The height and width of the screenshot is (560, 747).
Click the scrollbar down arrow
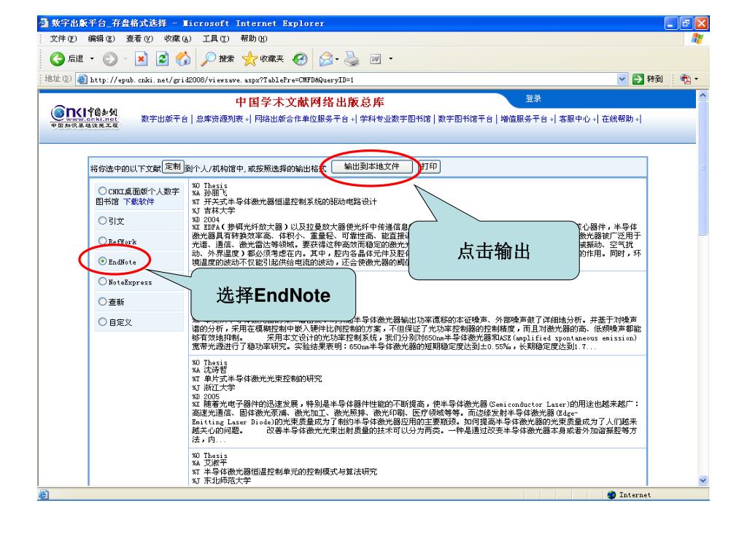click(x=703, y=481)
